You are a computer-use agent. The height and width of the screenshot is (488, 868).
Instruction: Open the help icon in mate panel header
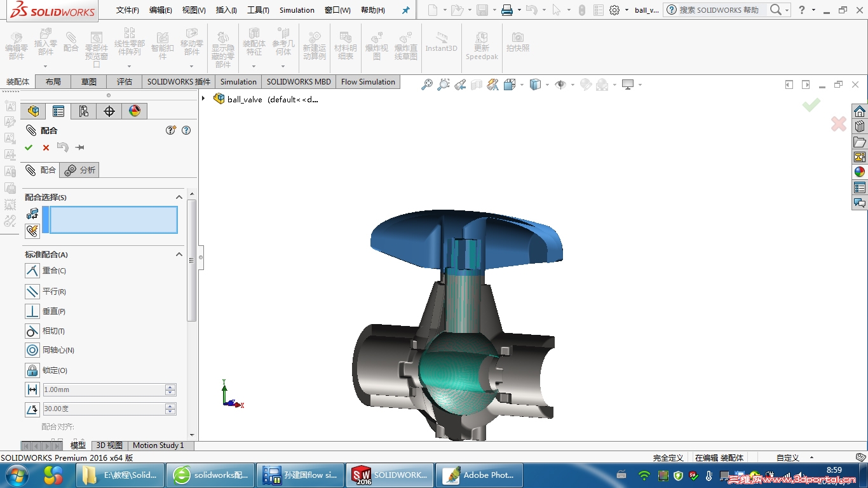click(x=186, y=130)
